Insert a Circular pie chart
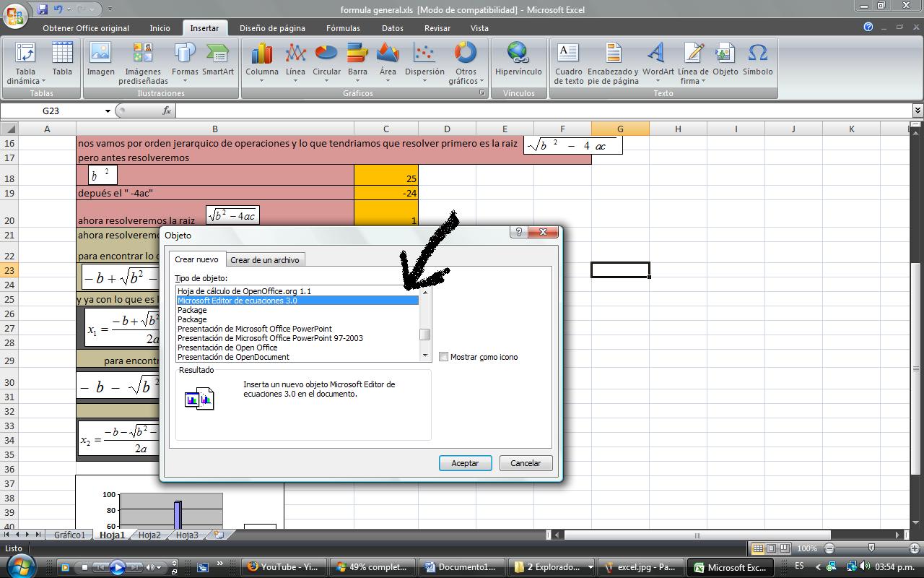The height and width of the screenshot is (578, 924). pos(326,63)
